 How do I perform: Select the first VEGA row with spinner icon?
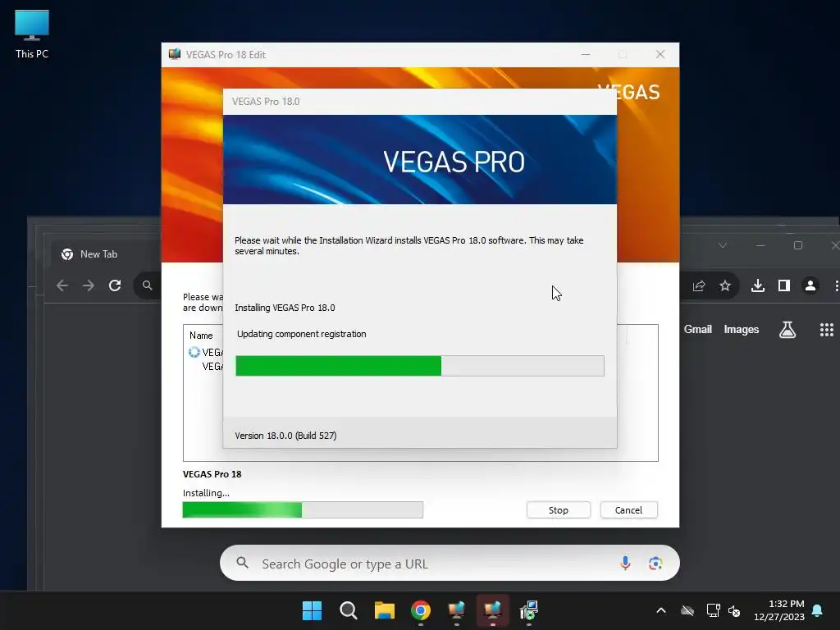(x=206, y=352)
